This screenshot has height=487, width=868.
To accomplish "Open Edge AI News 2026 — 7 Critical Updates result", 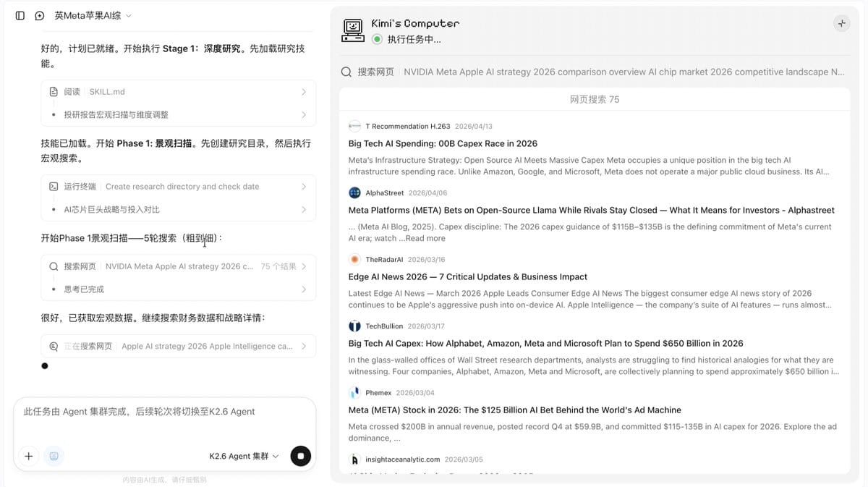I will pyautogui.click(x=467, y=276).
